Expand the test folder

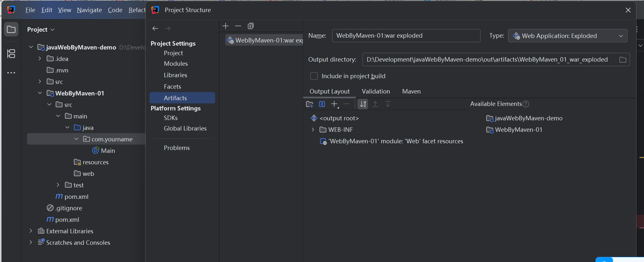click(58, 185)
